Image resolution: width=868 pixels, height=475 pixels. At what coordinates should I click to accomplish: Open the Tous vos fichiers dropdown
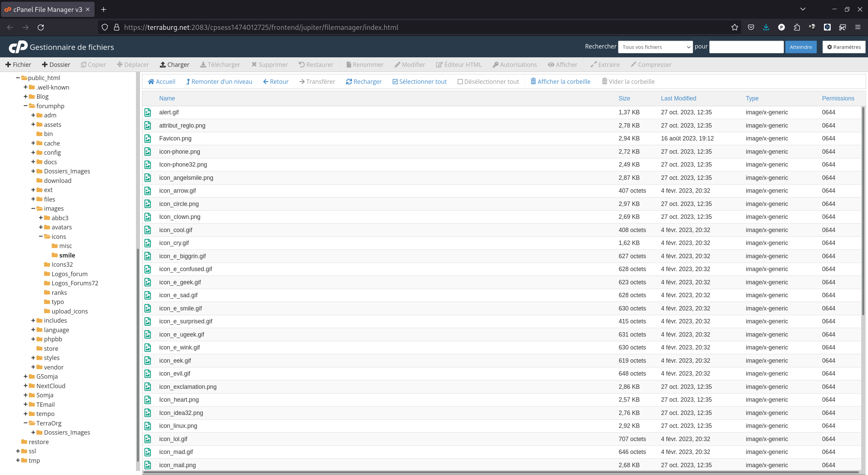pyautogui.click(x=655, y=47)
